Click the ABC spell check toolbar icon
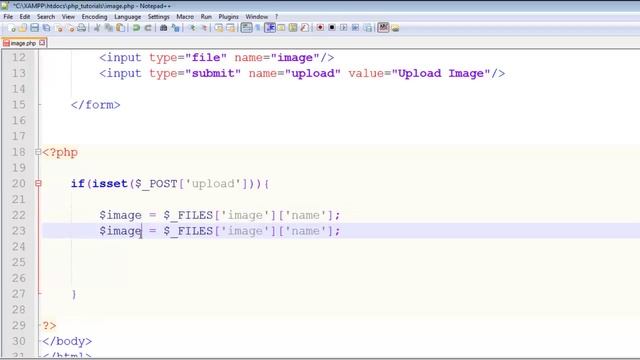The width and height of the screenshot is (640, 360). tap(383, 28)
